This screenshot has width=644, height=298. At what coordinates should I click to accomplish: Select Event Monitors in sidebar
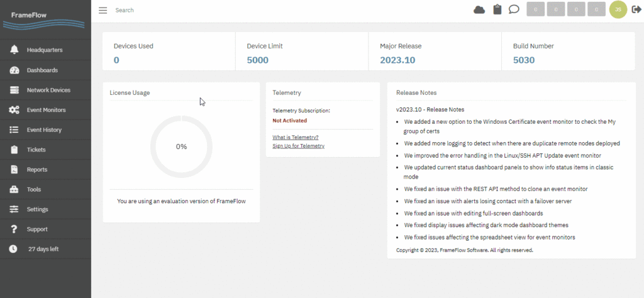point(47,110)
